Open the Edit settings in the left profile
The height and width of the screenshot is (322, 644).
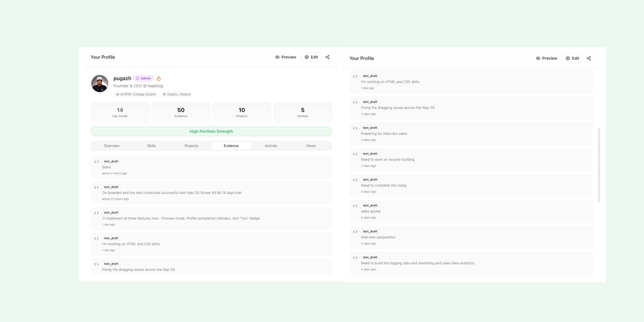pos(311,57)
